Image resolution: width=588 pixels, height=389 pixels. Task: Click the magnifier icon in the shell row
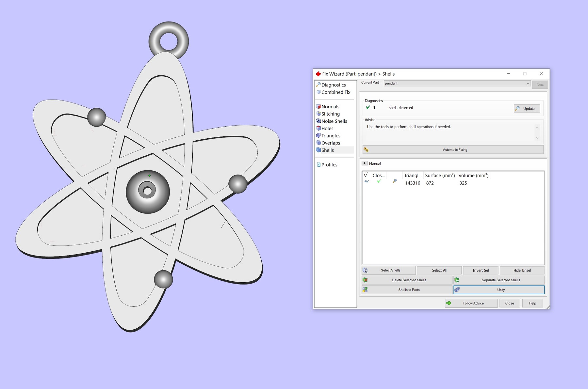click(395, 181)
